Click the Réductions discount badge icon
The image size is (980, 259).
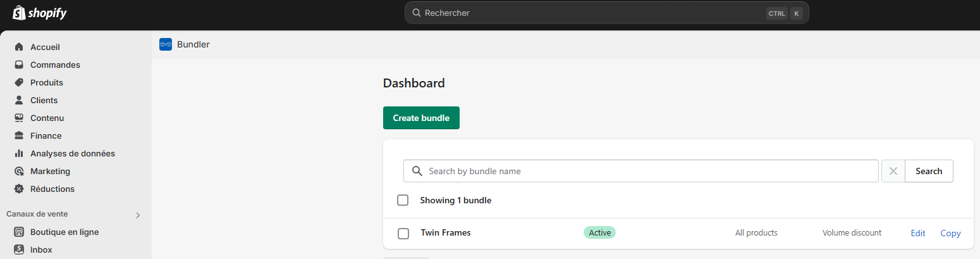pos(19,189)
